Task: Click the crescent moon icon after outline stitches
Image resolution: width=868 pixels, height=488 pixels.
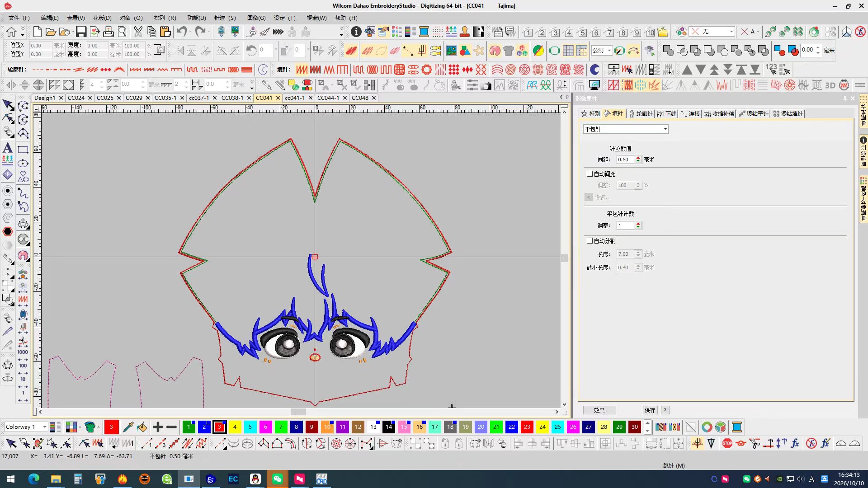Action: click(263, 70)
